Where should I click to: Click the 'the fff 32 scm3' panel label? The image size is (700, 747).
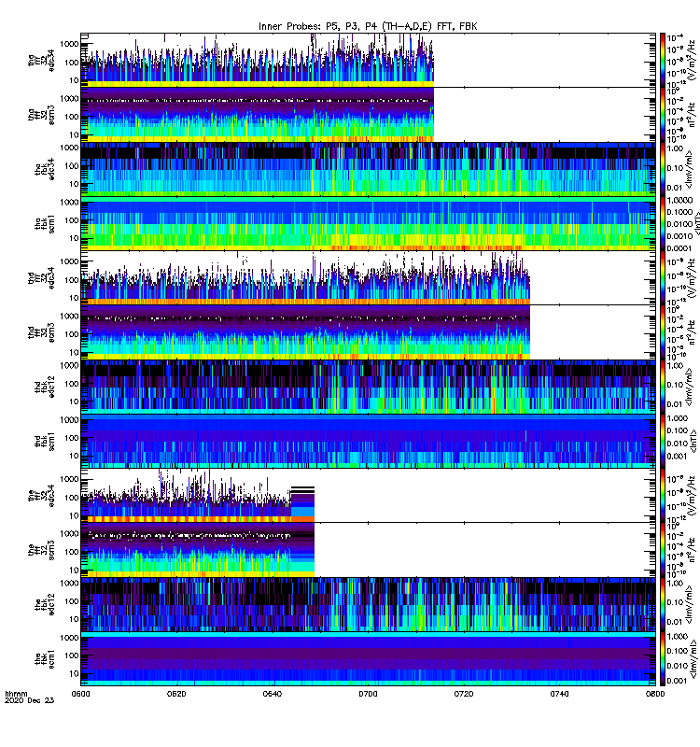point(41,550)
